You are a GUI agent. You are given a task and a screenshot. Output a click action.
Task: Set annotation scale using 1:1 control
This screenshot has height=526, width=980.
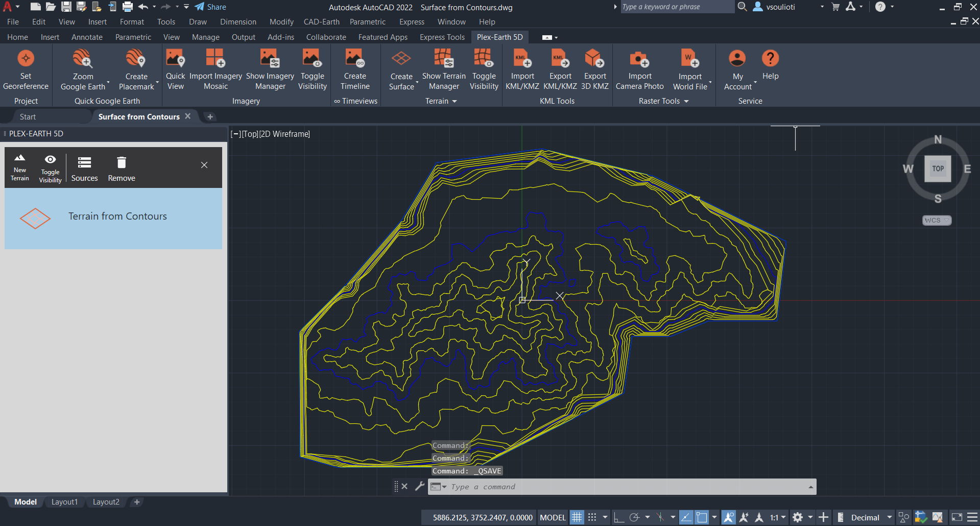coord(774,517)
